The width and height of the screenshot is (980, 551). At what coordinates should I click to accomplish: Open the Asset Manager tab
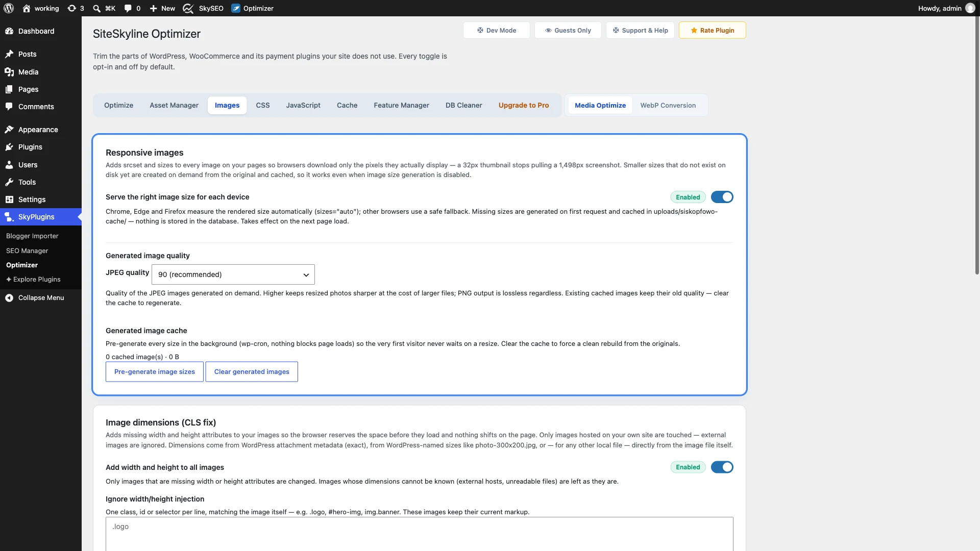pyautogui.click(x=174, y=105)
